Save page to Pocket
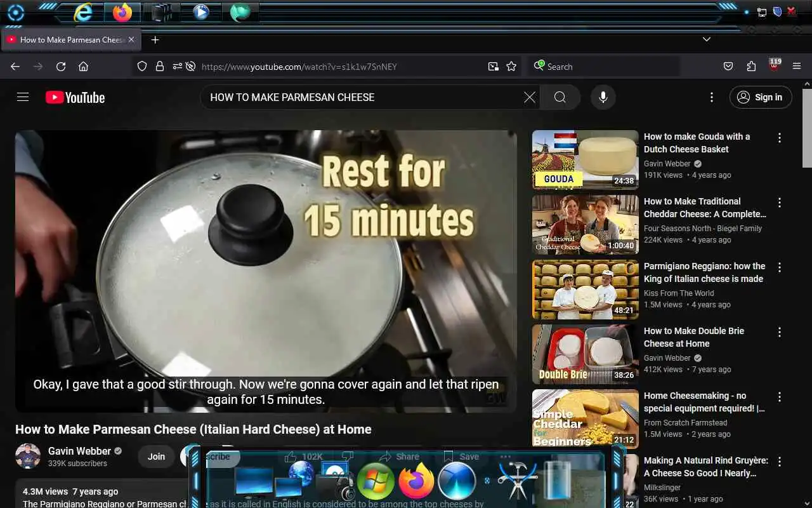 click(728, 66)
